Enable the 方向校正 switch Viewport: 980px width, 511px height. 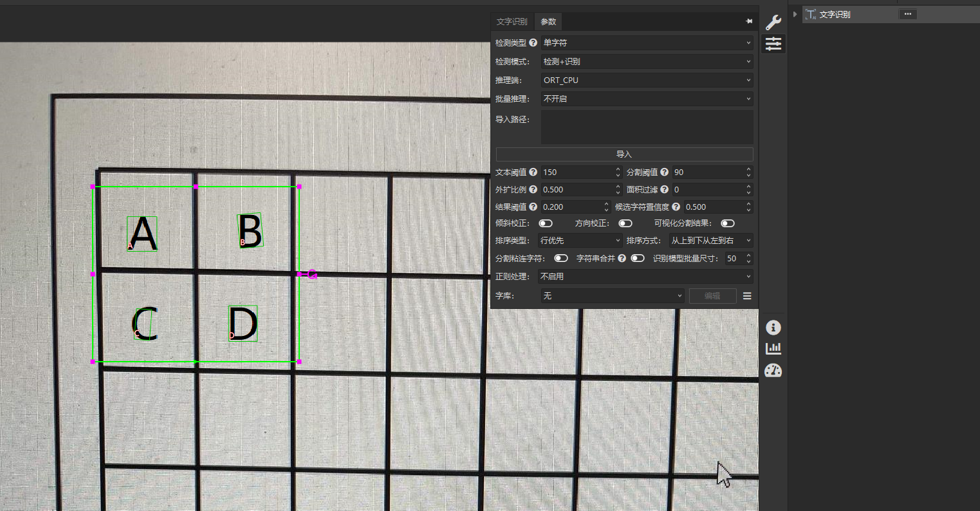[625, 223]
